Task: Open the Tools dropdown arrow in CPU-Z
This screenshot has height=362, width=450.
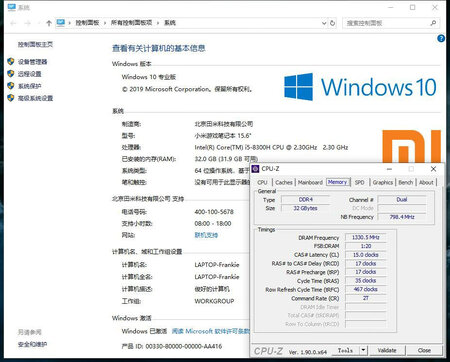Action: pos(363,350)
